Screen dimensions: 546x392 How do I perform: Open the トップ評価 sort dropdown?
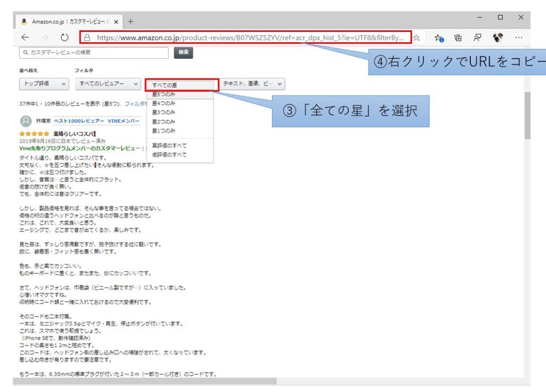[44, 84]
